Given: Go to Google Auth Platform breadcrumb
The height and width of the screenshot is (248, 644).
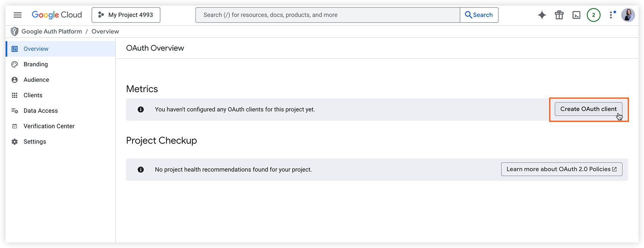Looking at the screenshot, I should [x=52, y=32].
